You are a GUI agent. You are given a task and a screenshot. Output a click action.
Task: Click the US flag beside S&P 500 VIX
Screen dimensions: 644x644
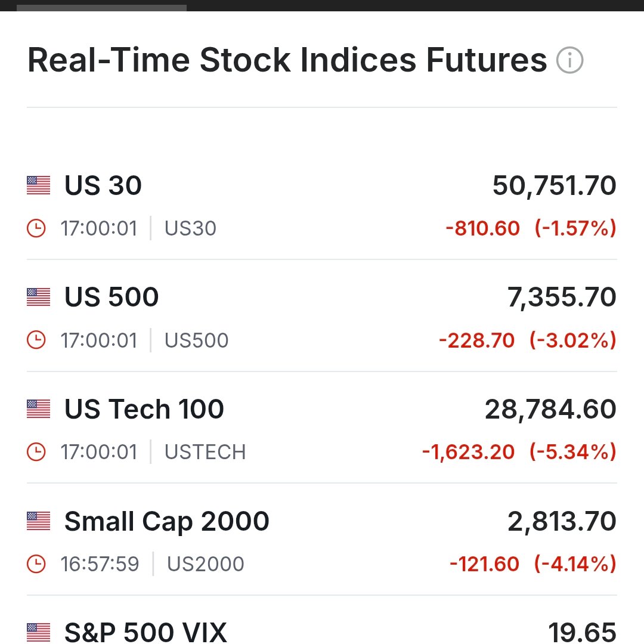[x=39, y=633]
